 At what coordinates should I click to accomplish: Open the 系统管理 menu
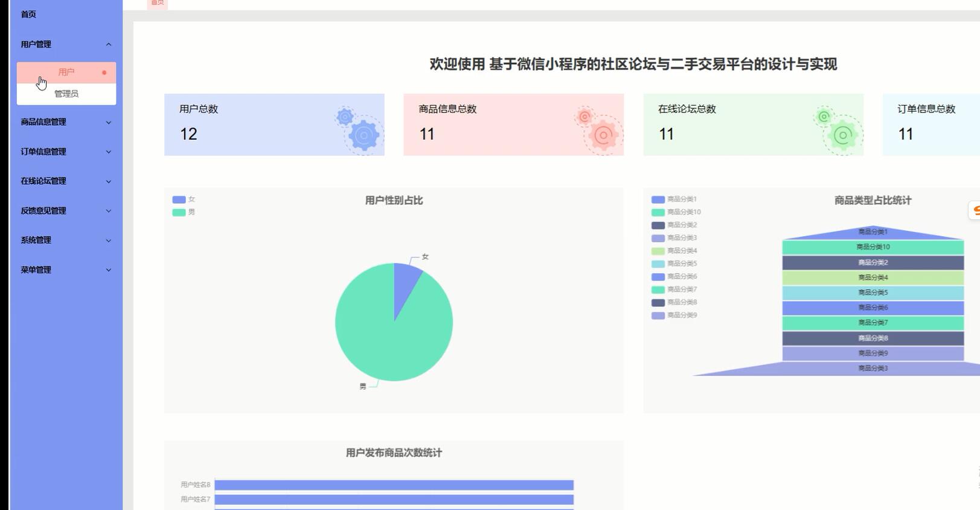tap(66, 240)
